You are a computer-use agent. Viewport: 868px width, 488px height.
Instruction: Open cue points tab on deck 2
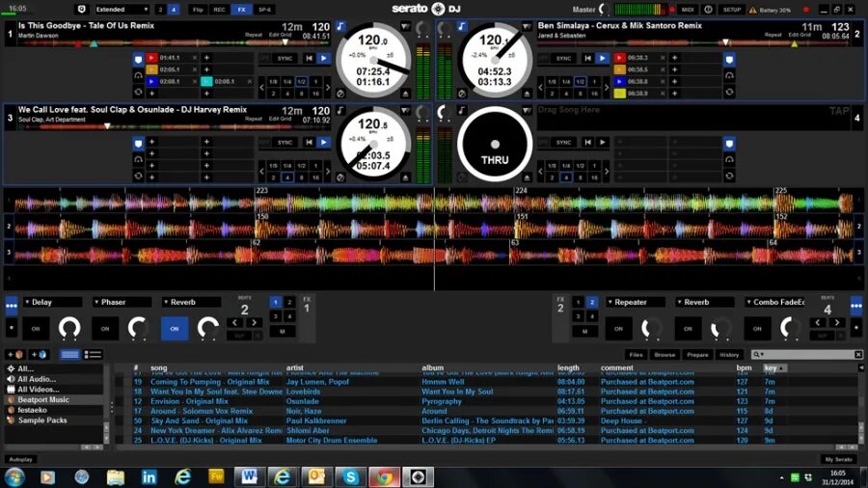729,59
